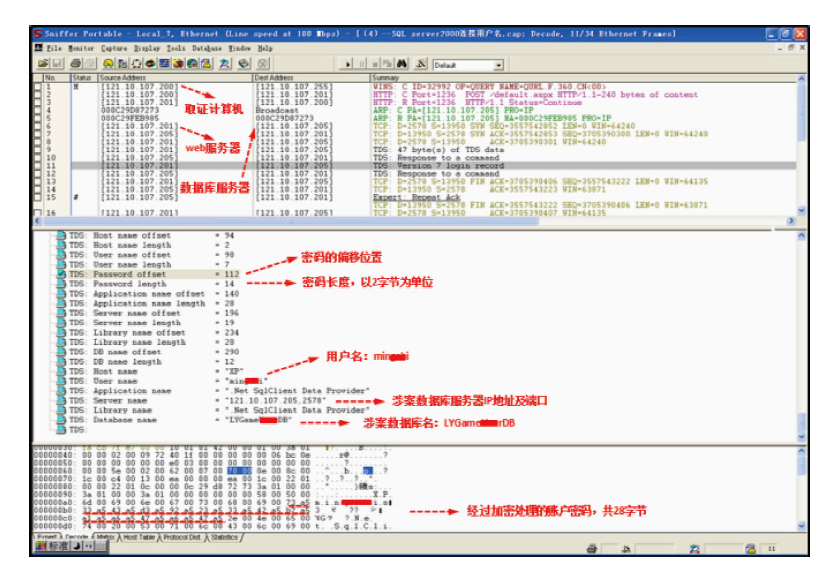Click the Pause capture icon
This screenshot has width=825, height=570.
click(361, 64)
